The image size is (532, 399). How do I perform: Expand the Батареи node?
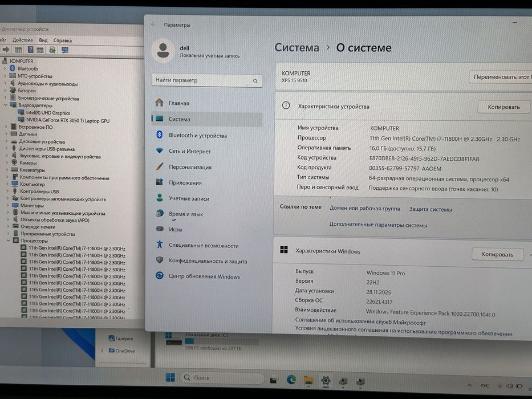pyautogui.click(x=5, y=90)
